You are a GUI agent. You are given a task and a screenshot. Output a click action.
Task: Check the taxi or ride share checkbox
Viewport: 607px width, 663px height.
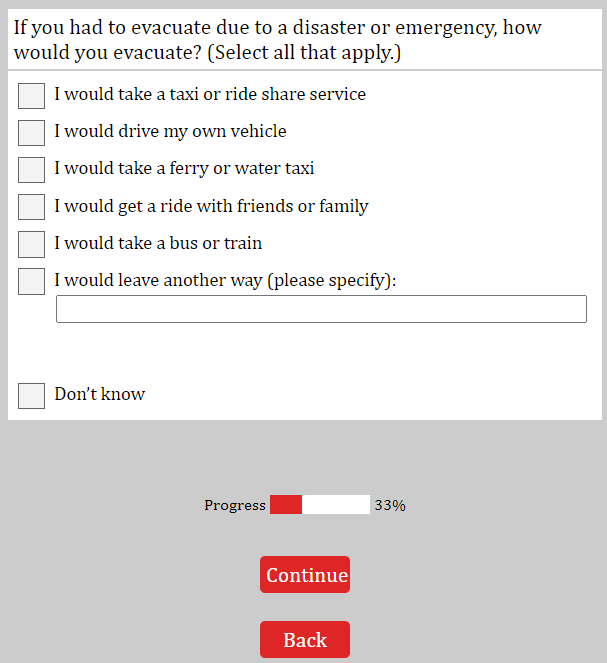32,96
